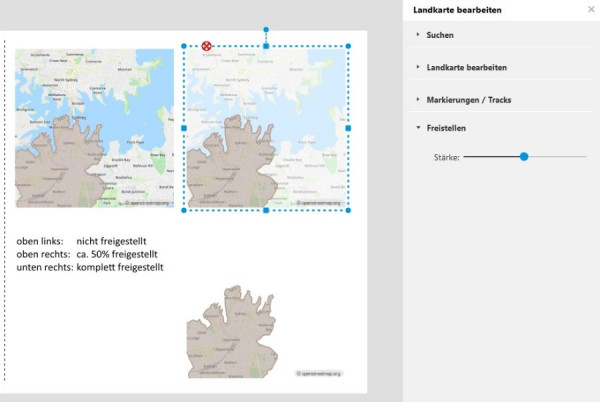This screenshot has width=600, height=402.
Task: Click the red delete icon on selected map
Action: (206, 46)
